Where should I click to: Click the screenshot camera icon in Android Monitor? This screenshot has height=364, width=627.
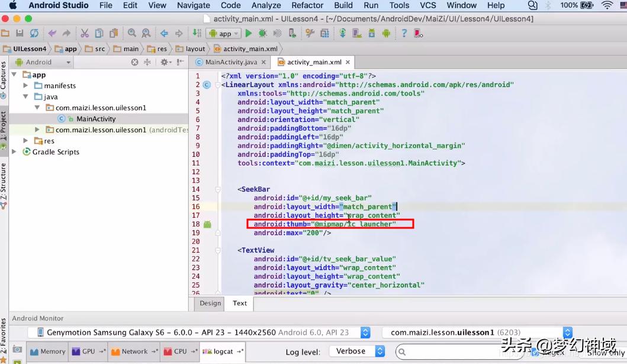(17, 350)
